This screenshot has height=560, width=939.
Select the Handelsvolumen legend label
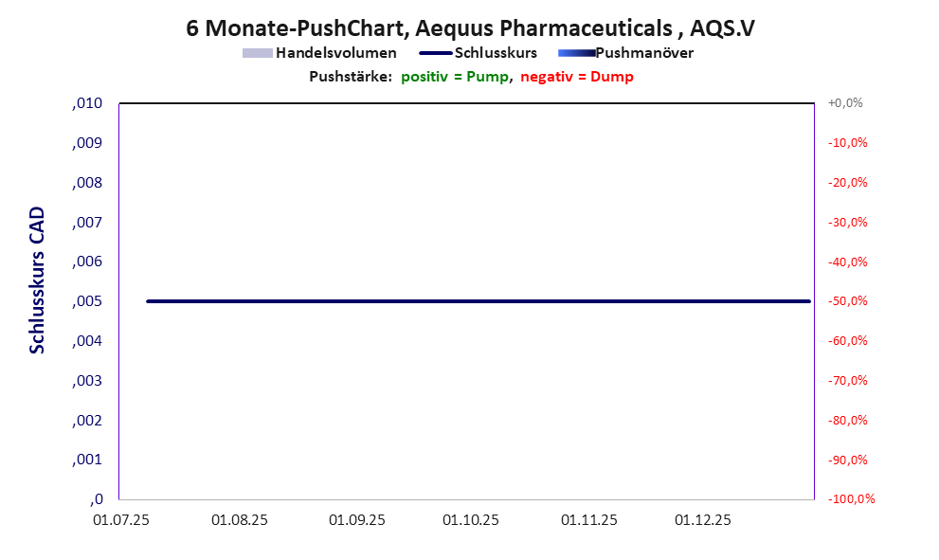pyautogui.click(x=335, y=53)
